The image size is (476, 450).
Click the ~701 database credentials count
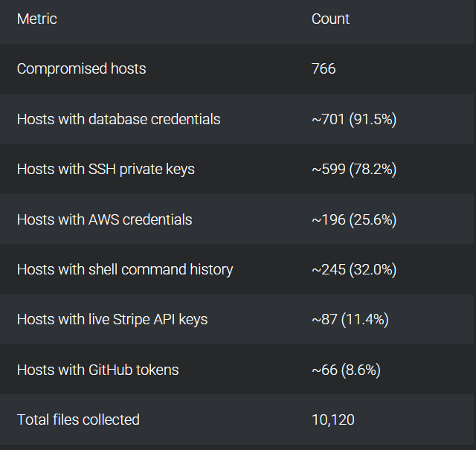[x=328, y=119]
